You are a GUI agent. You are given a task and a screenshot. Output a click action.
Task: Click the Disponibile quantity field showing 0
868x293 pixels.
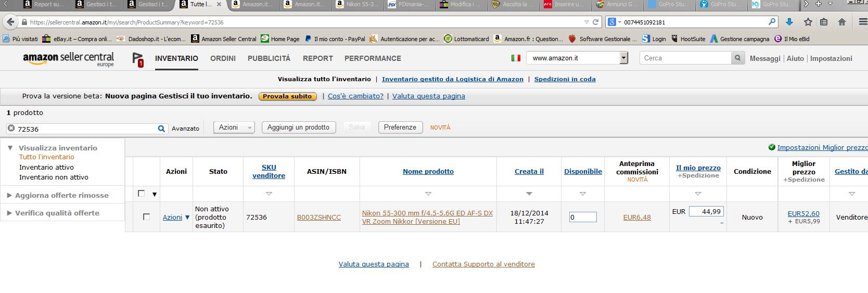point(582,217)
